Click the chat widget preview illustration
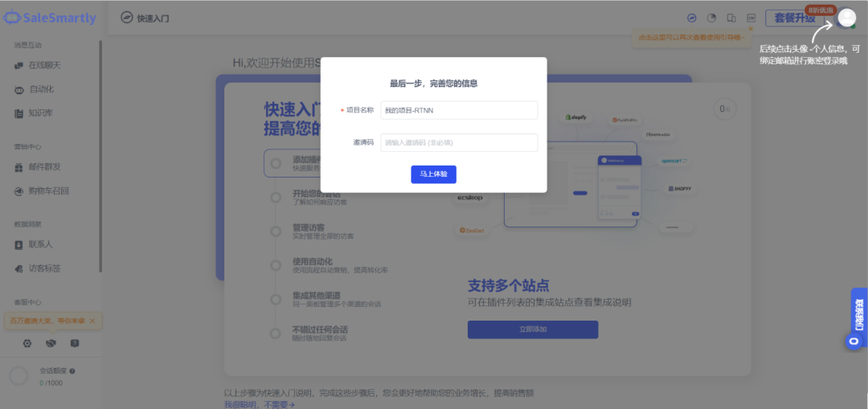Screen dimensions: 868x409 click(x=619, y=187)
